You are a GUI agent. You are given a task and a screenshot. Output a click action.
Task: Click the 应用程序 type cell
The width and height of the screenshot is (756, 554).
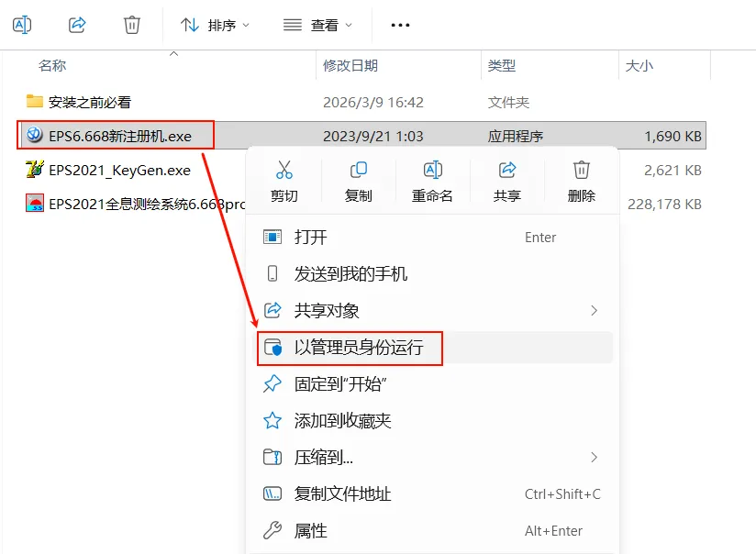(x=515, y=137)
